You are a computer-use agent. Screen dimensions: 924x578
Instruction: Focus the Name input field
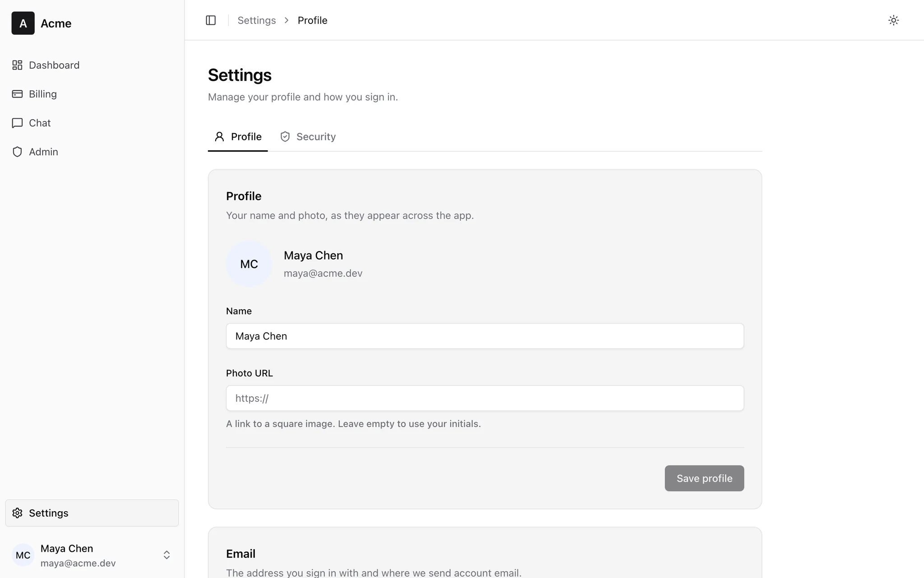[485, 336]
